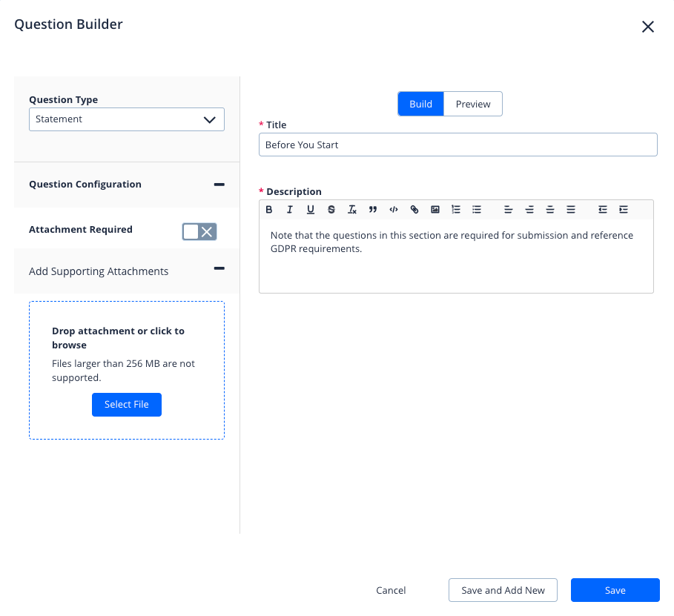Screen dimensions: 674x616
Task: Open the Question Type dropdown
Action: point(127,119)
